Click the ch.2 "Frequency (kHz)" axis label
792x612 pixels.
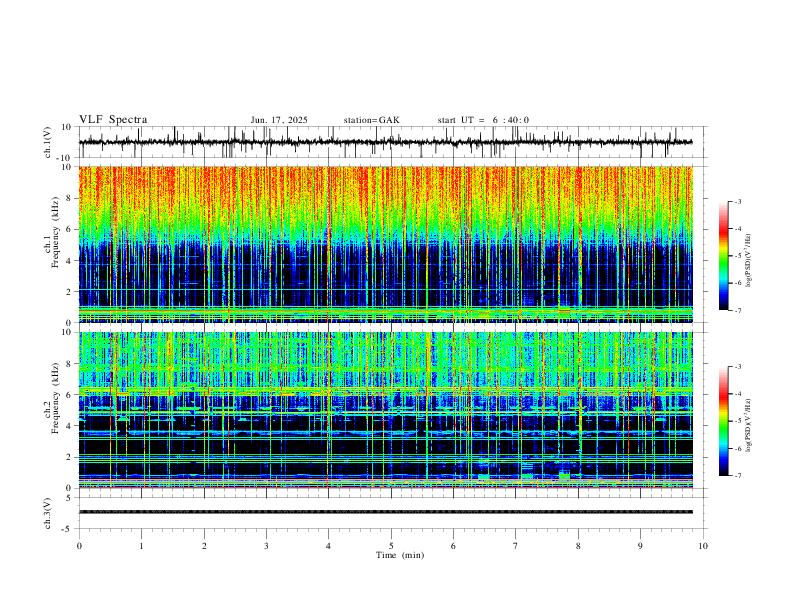(x=55, y=398)
